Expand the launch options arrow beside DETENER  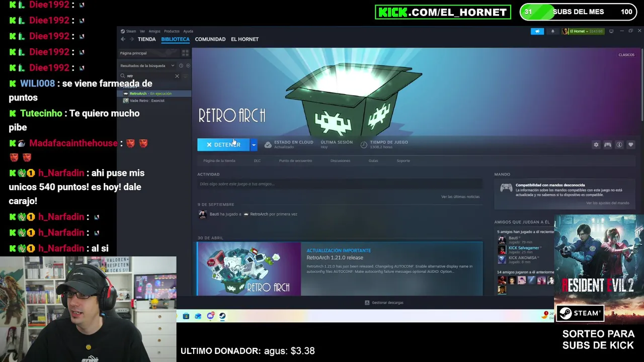(254, 145)
